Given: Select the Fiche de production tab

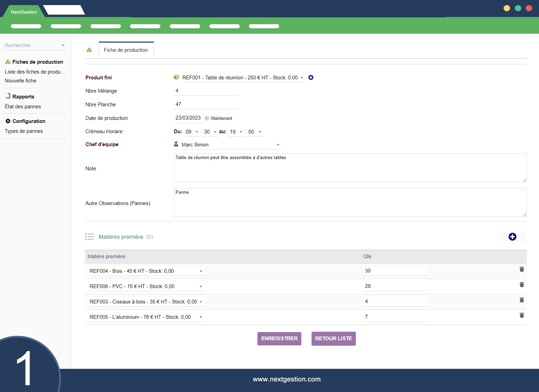Looking at the screenshot, I should click(126, 50).
